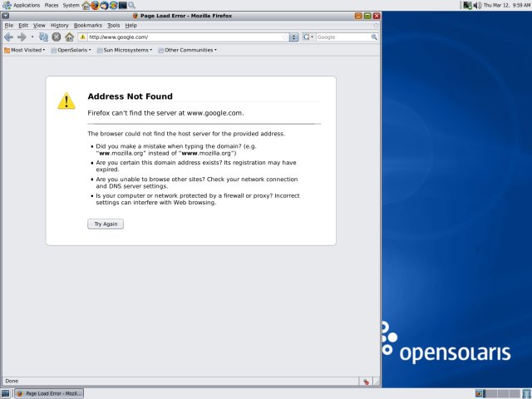Expand the OpenSolaris bookmarks folder
The image size is (532, 399).
tap(71, 50)
